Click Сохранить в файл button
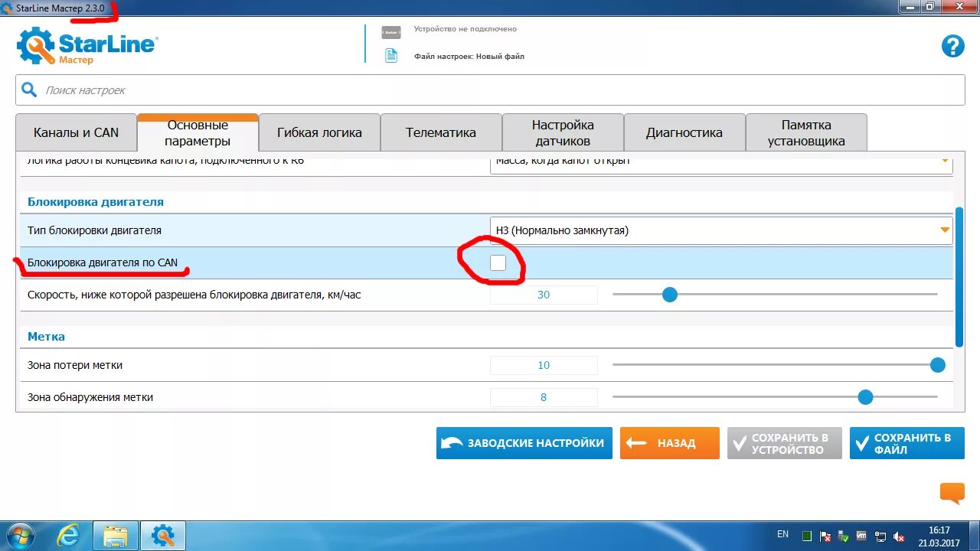 pyautogui.click(x=907, y=443)
